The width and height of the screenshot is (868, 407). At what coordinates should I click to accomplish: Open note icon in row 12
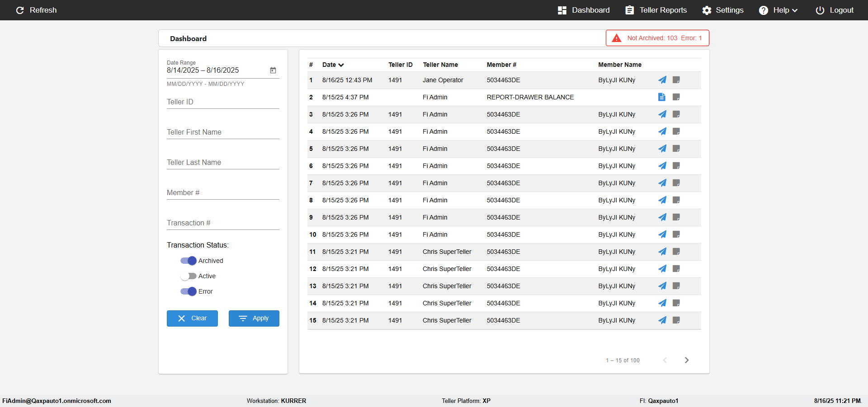[676, 269]
